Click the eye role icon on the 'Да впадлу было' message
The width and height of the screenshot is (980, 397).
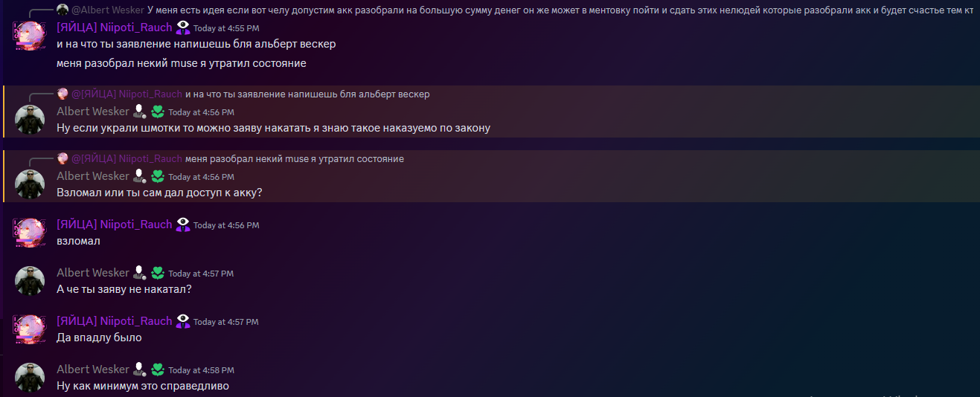(x=183, y=321)
